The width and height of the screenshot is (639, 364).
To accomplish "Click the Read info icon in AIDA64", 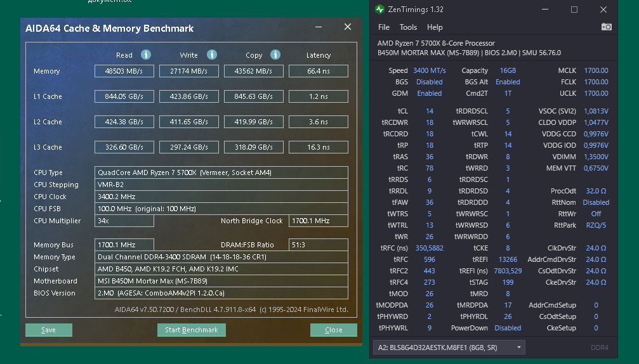I will pyautogui.click(x=146, y=55).
